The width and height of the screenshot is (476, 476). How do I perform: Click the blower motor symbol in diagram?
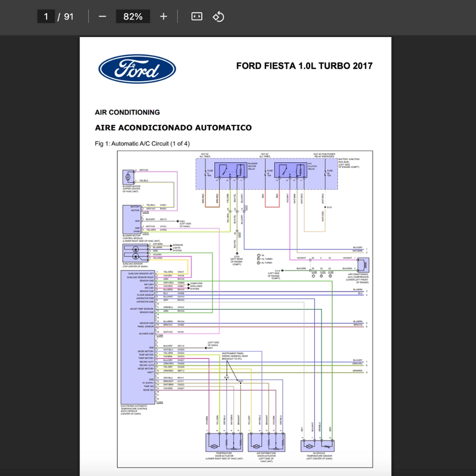(x=128, y=177)
